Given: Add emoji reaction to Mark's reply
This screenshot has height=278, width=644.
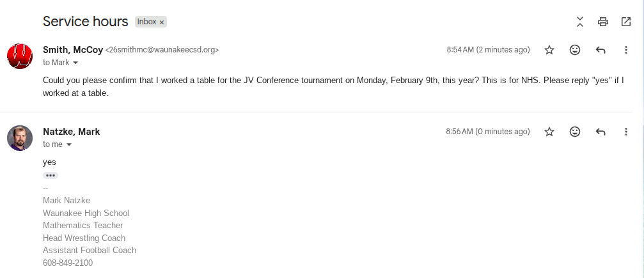Looking at the screenshot, I should [x=575, y=132].
